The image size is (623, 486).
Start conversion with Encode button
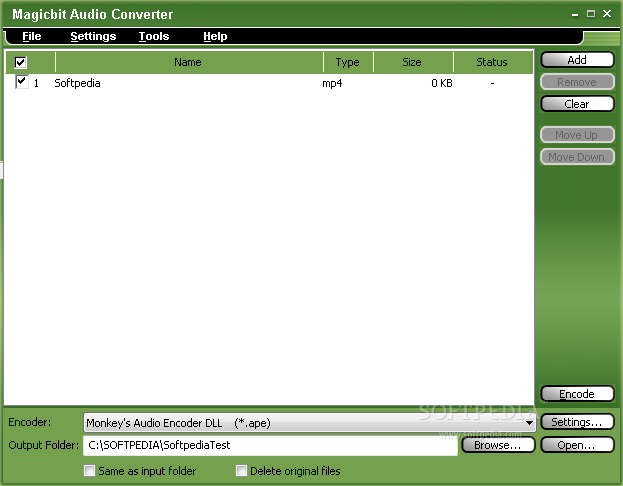click(x=577, y=394)
